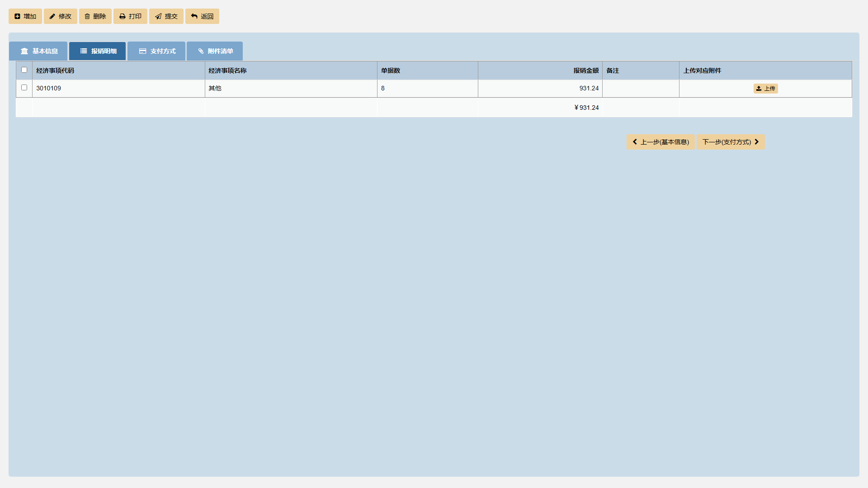Go to previous step 上一步(基本信息)
Screen dimensions: 868x488
tap(660, 142)
